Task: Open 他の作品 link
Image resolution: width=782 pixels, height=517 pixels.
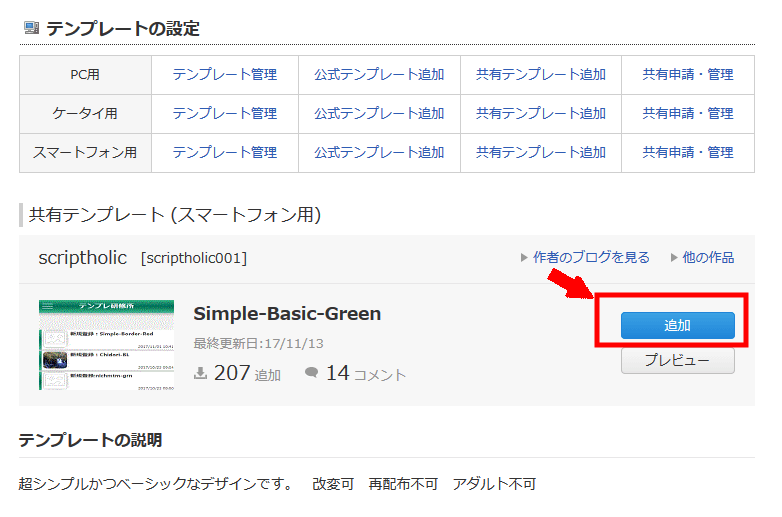Action: coord(708,257)
